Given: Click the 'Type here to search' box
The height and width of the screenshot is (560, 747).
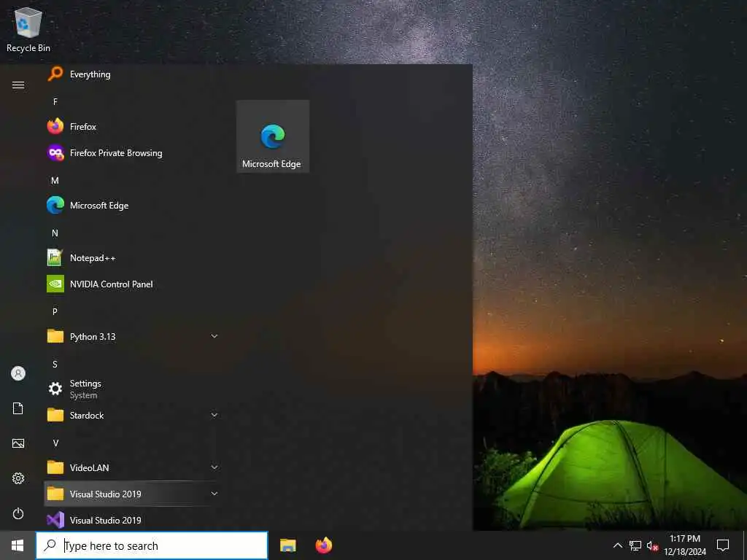Looking at the screenshot, I should 152,545.
